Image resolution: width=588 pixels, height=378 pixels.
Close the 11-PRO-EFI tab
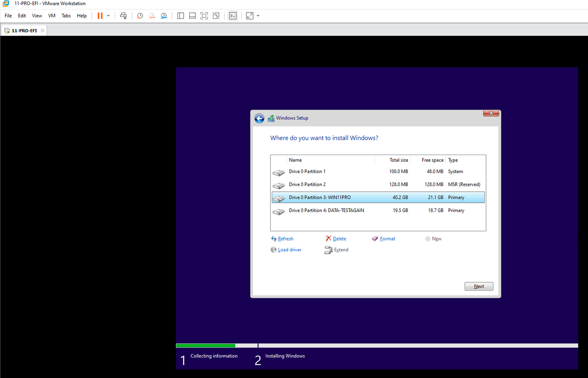click(x=42, y=31)
